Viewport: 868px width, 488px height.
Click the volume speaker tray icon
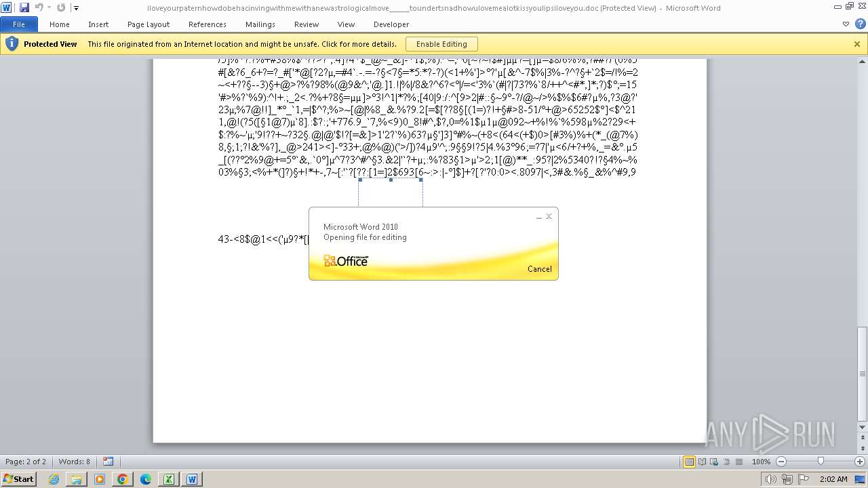point(770,479)
